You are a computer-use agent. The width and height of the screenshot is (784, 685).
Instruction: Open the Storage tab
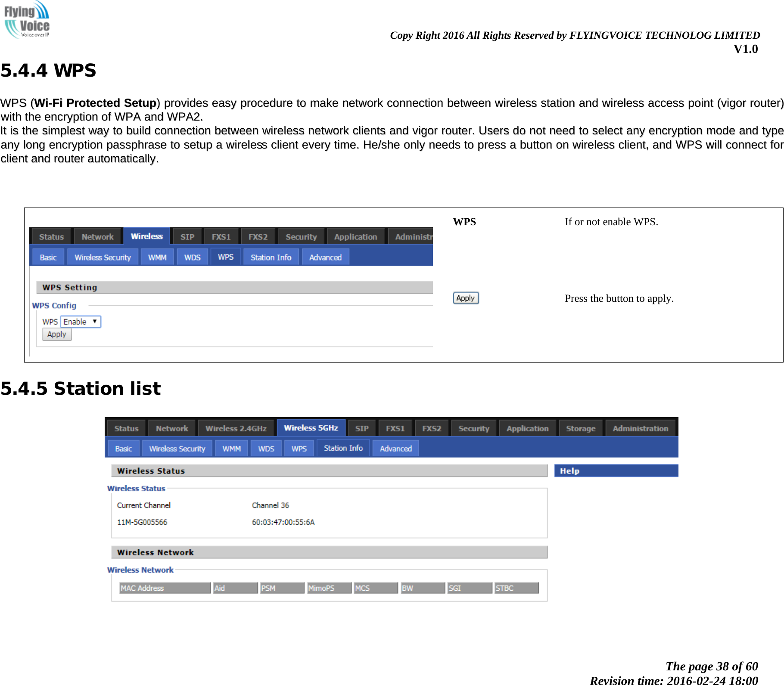[581, 428]
